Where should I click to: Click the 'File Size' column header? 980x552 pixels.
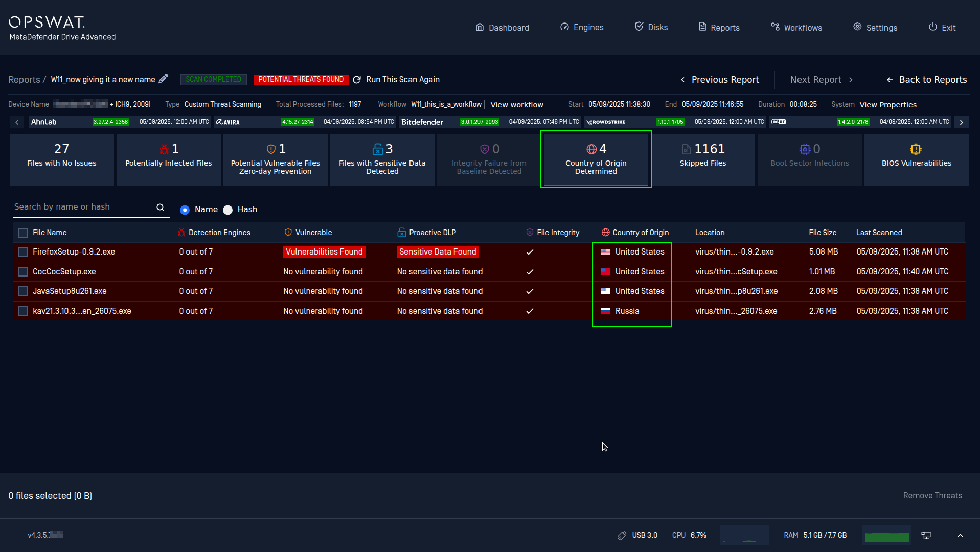tap(823, 233)
